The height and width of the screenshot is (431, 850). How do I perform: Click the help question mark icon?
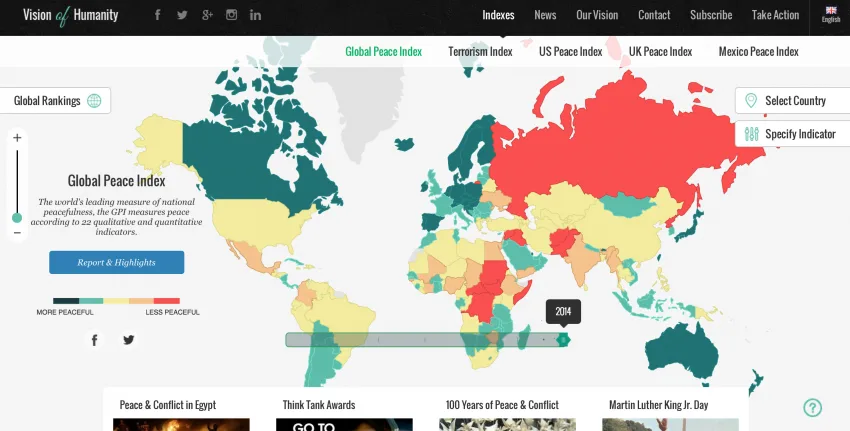click(x=813, y=407)
